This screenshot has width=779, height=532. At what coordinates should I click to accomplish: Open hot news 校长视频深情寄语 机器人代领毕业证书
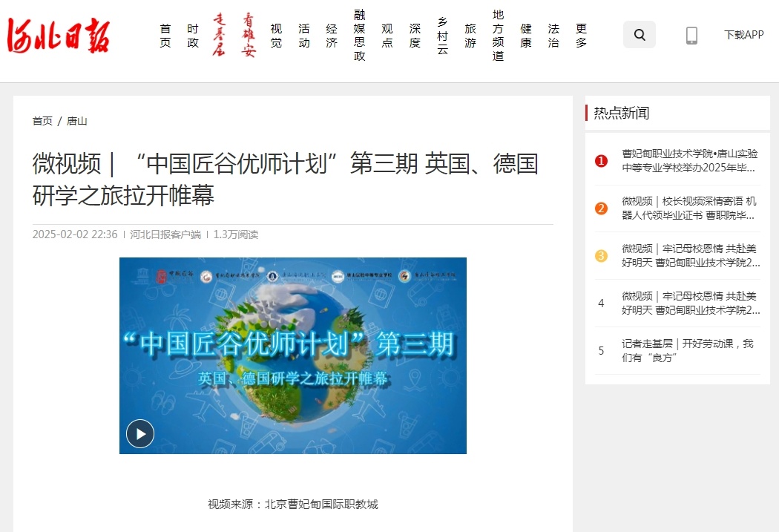coord(689,208)
